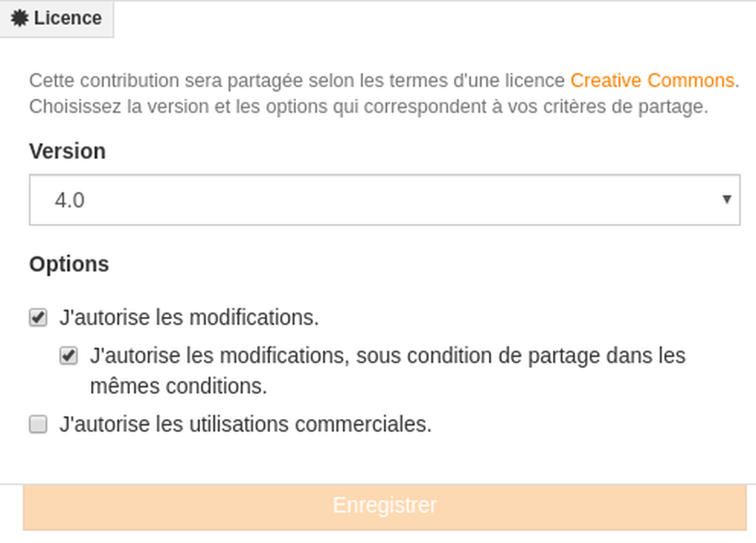Click the word Licence in the tab
Viewport: 756px width, 543px height.
pyautogui.click(x=67, y=18)
